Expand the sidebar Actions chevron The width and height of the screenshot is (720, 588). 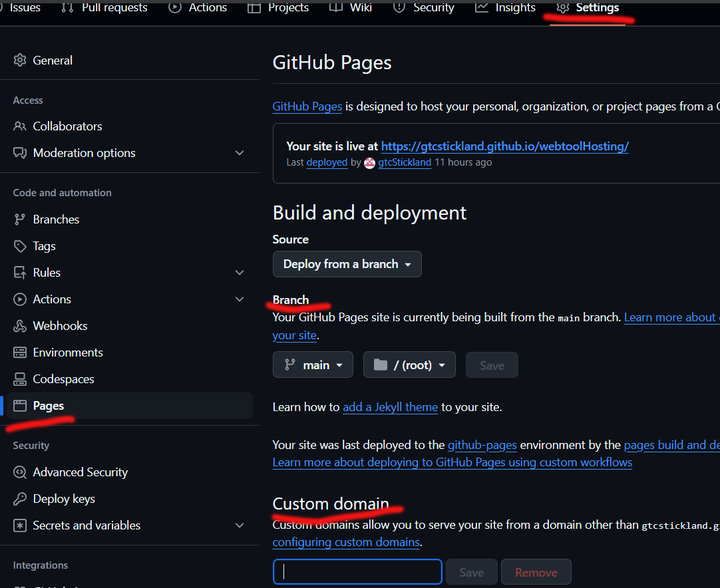click(x=240, y=299)
